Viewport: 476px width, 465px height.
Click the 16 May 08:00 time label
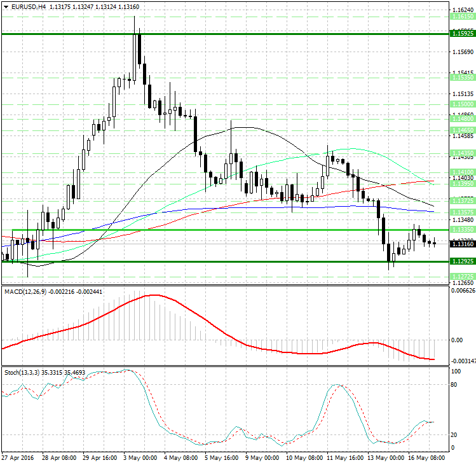pyautogui.click(x=426, y=458)
